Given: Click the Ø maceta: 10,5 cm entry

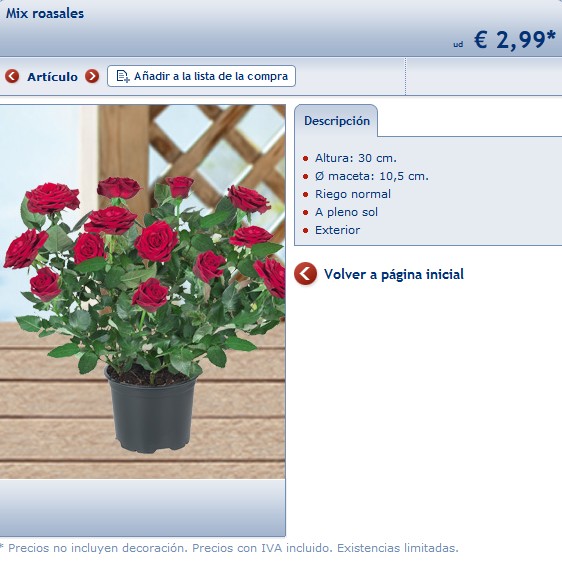Looking at the screenshot, I should tap(372, 176).
